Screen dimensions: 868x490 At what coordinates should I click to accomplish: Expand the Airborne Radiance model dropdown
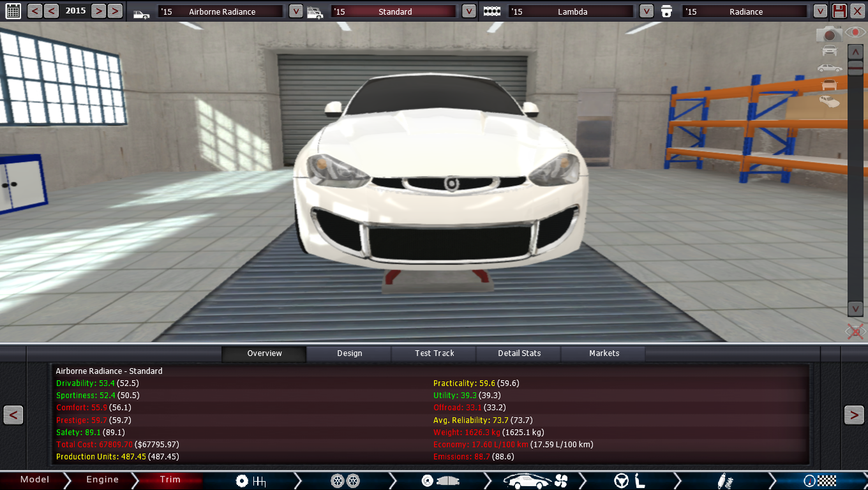click(x=296, y=11)
